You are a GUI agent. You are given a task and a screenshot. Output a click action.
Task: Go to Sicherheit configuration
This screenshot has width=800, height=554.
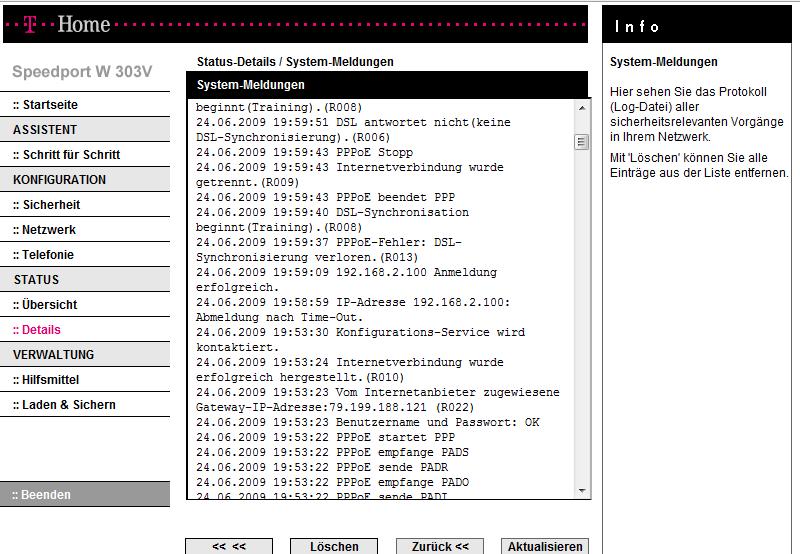46,205
